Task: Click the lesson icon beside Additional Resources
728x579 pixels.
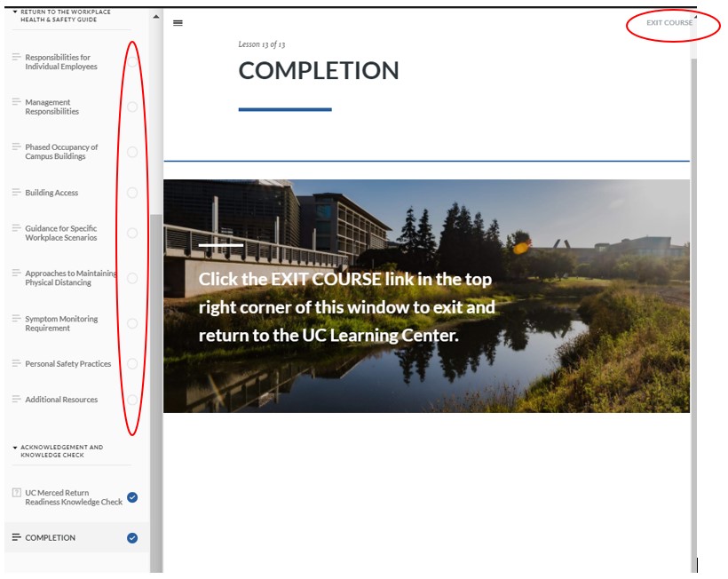Action: 16,400
